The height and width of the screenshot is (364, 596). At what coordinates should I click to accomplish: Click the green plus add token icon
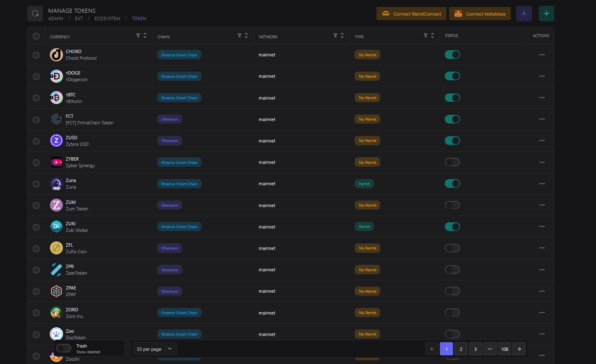[546, 14]
